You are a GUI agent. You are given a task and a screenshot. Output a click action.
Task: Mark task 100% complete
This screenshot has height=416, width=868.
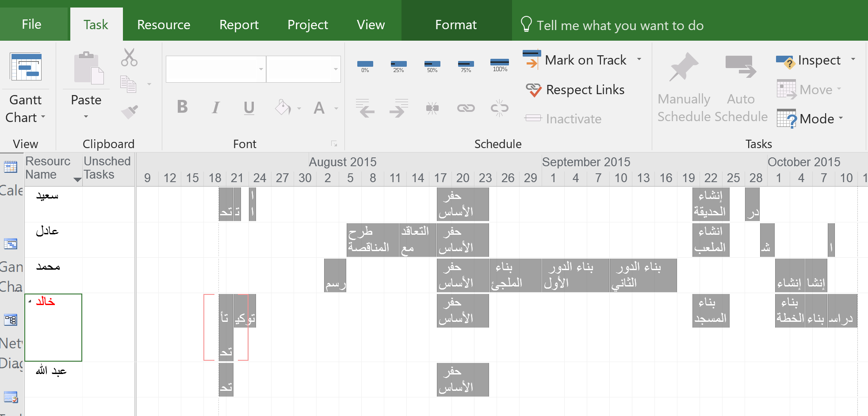[500, 65]
